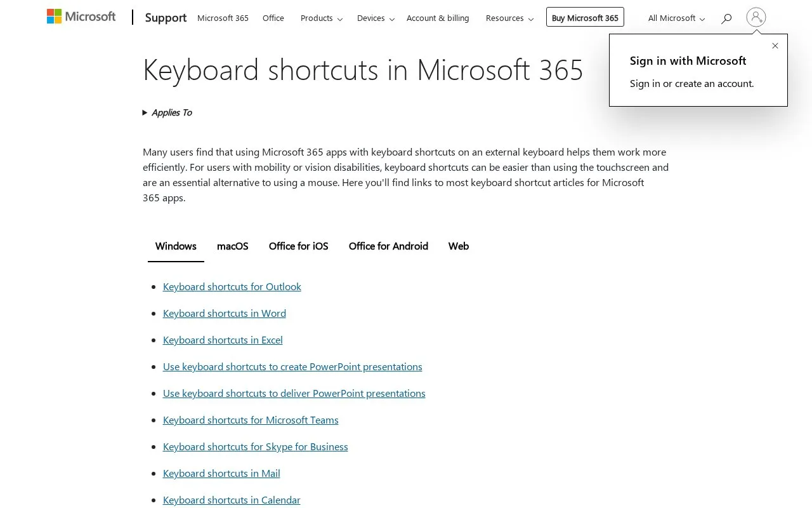Go to Microsoft 365 nav link
The image size is (812, 508).
tap(223, 18)
